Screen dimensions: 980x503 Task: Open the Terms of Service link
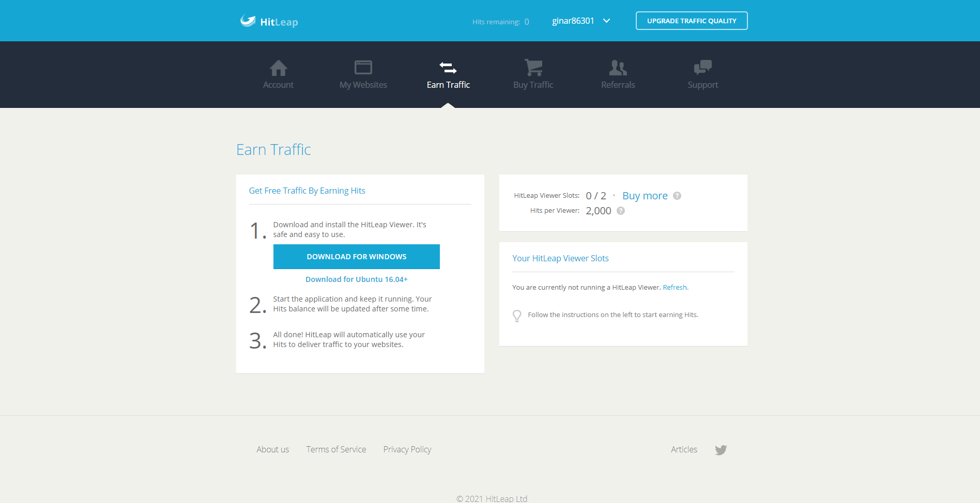coord(336,449)
